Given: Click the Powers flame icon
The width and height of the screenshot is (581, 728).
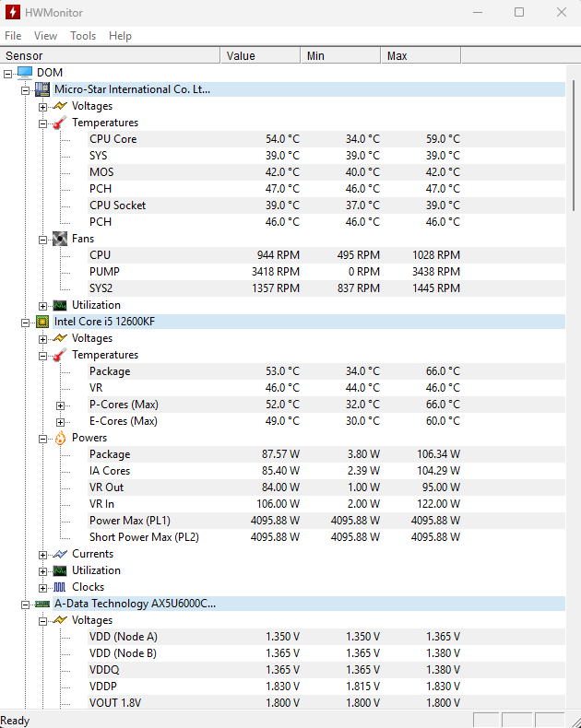Looking at the screenshot, I should (x=60, y=438).
